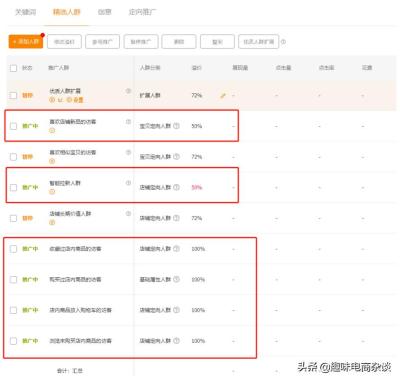The image size is (400, 381).
Task: Open category help icon in 购买过店内商品的访客 row
Action: (x=176, y=279)
